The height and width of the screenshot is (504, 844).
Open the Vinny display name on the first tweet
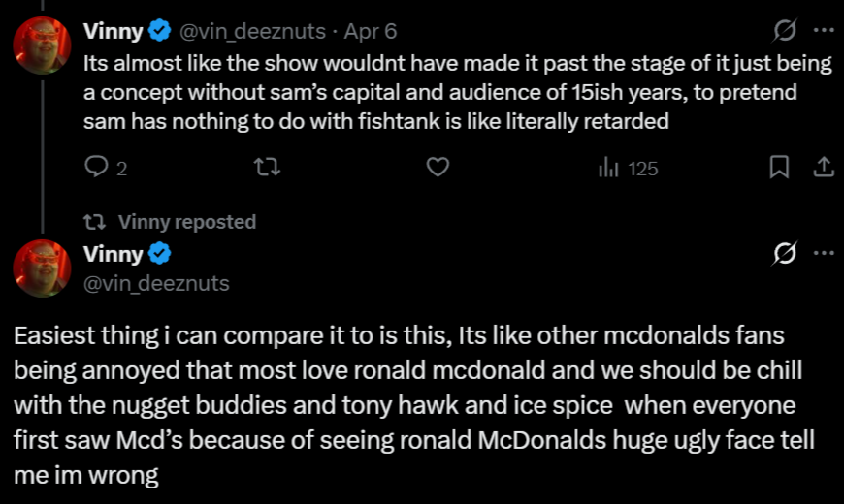[x=113, y=31]
